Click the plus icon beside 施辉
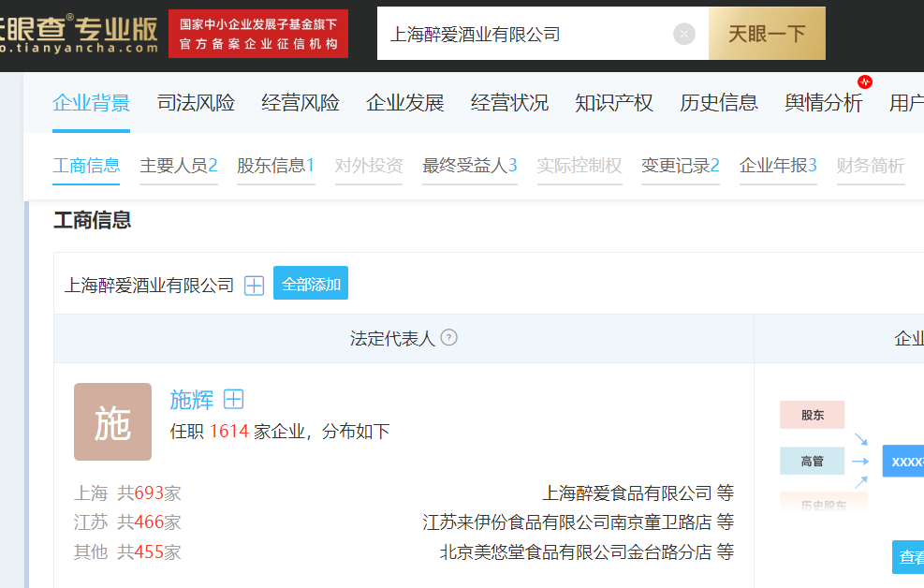Viewport: 924px width, 588px height. pyautogui.click(x=233, y=400)
